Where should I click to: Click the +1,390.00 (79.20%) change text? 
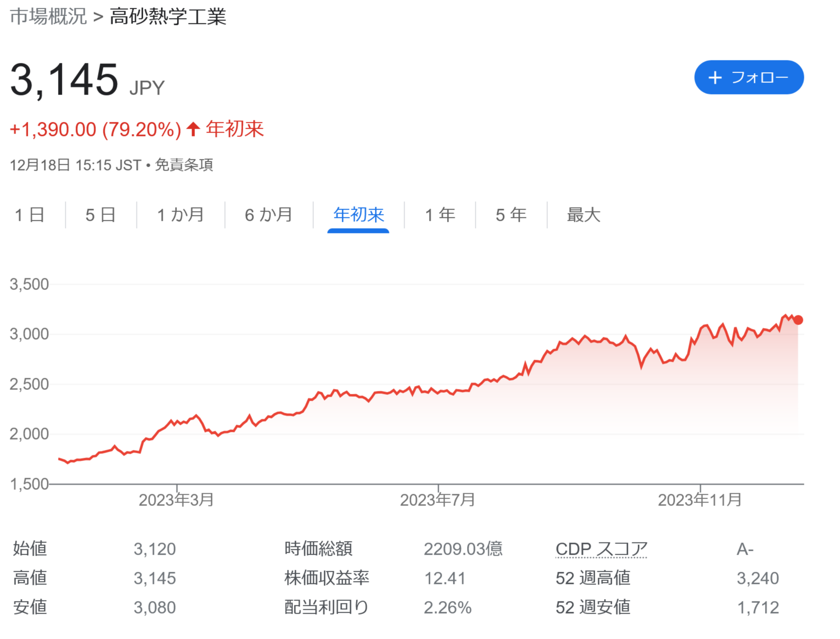[96, 130]
